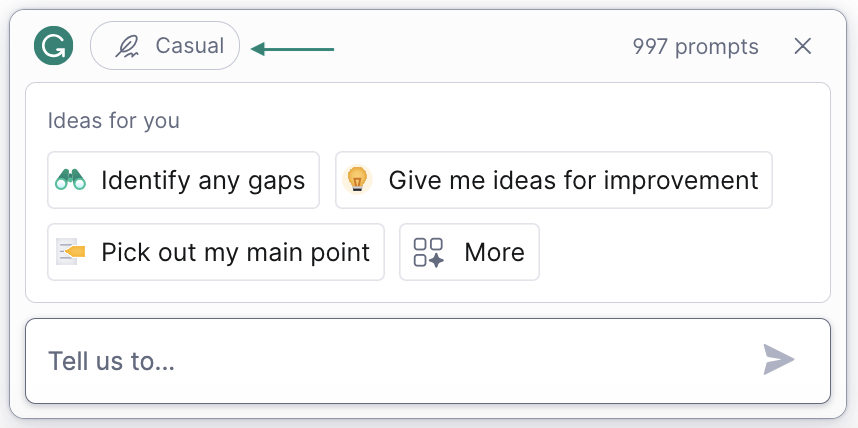Viewport: 858px width, 428px height.
Task: Click the binoculars icon
Action: 70,180
